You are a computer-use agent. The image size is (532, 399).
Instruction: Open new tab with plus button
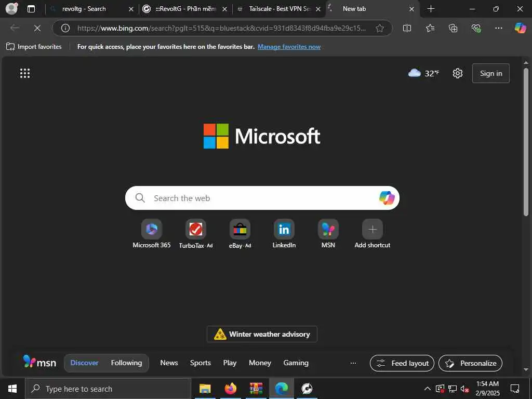click(431, 9)
